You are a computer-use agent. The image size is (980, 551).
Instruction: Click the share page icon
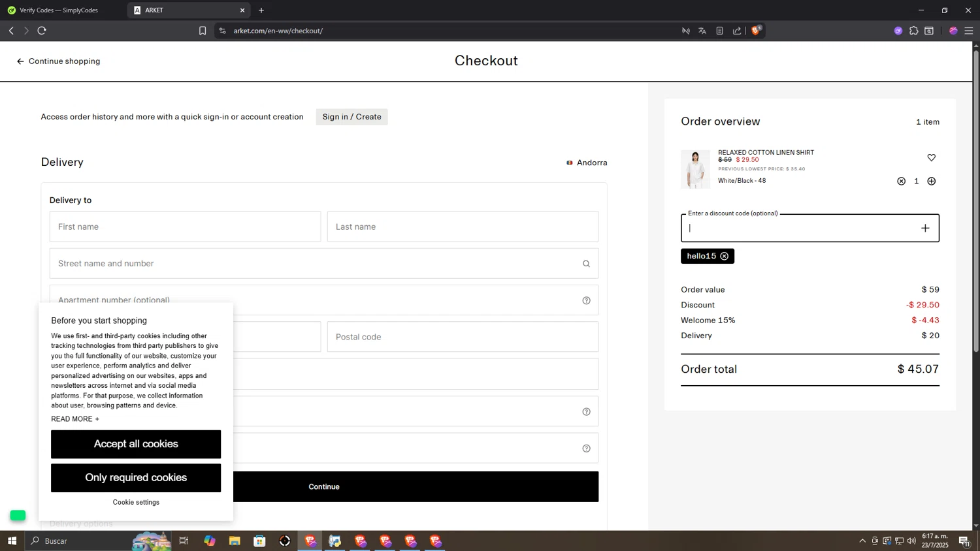(x=737, y=31)
